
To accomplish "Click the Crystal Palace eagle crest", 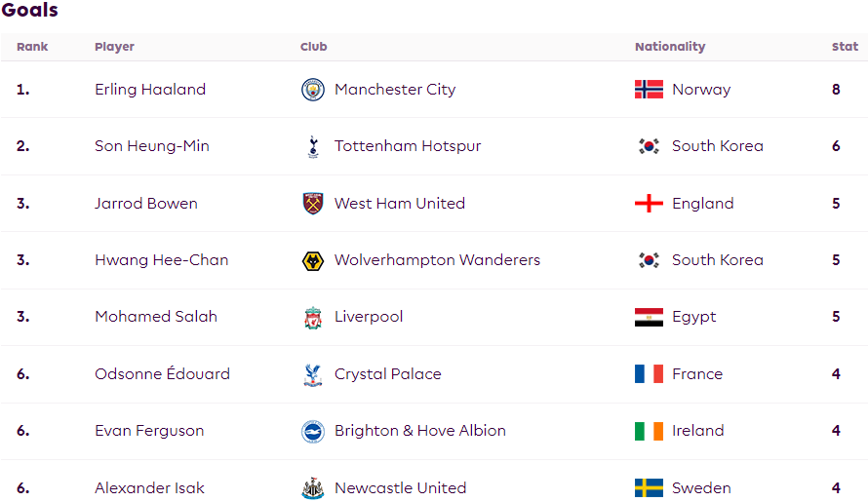I will [x=313, y=374].
